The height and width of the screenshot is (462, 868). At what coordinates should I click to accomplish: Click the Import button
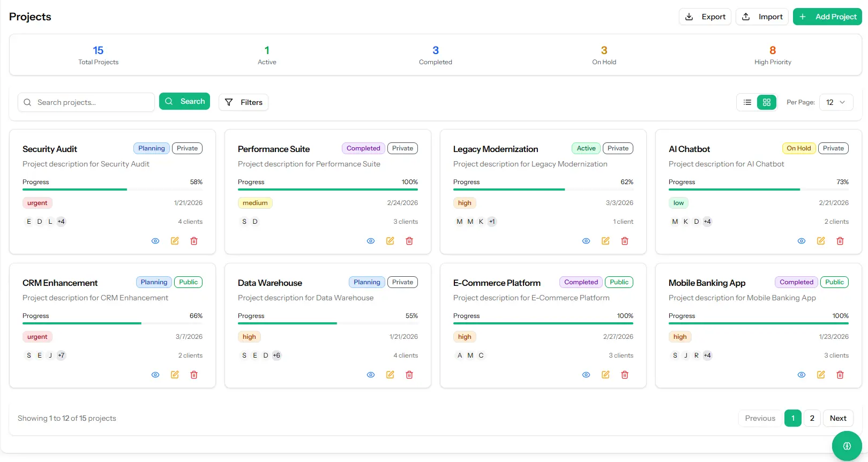pyautogui.click(x=762, y=17)
